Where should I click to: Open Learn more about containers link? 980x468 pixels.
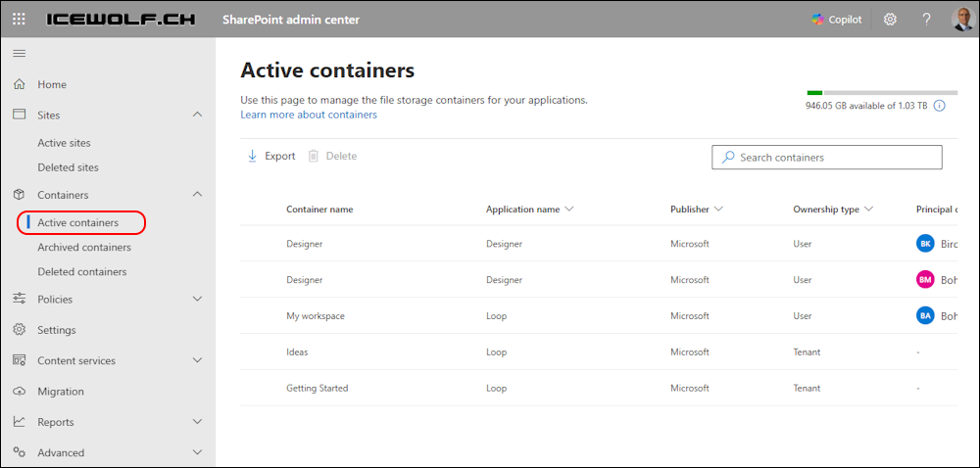(309, 115)
